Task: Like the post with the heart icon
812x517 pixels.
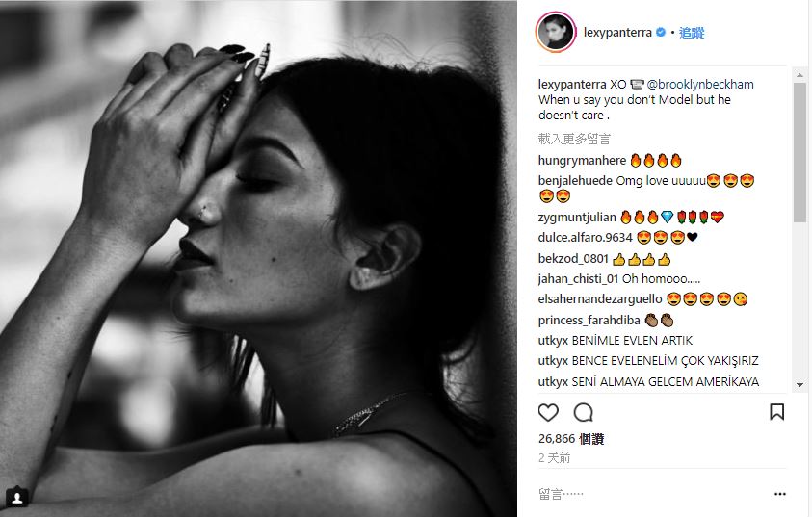Action: click(x=548, y=412)
